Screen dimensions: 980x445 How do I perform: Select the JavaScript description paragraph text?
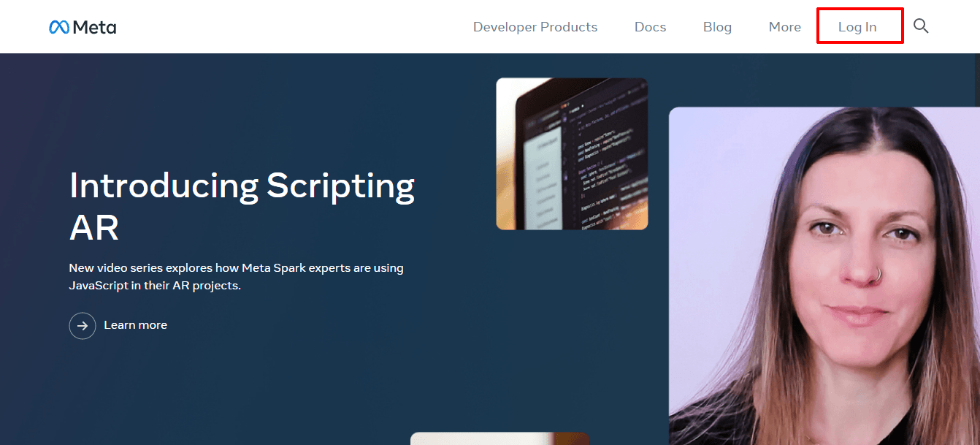(235, 276)
